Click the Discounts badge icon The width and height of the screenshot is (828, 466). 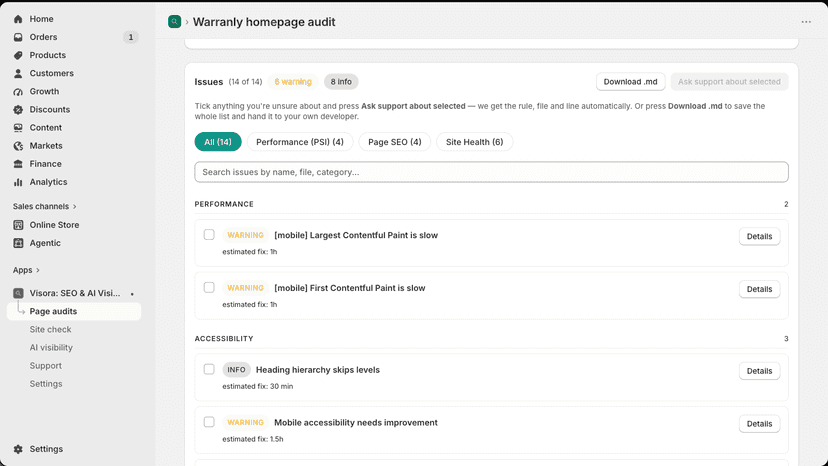18,109
